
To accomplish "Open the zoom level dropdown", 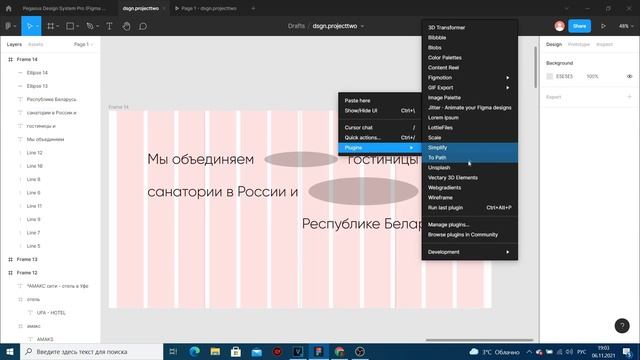I will (x=626, y=26).
